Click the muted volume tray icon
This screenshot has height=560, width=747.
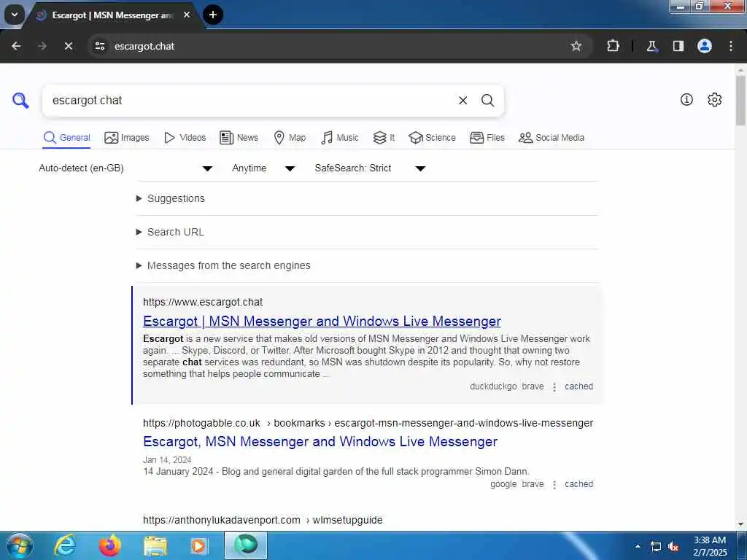(673, 547)
